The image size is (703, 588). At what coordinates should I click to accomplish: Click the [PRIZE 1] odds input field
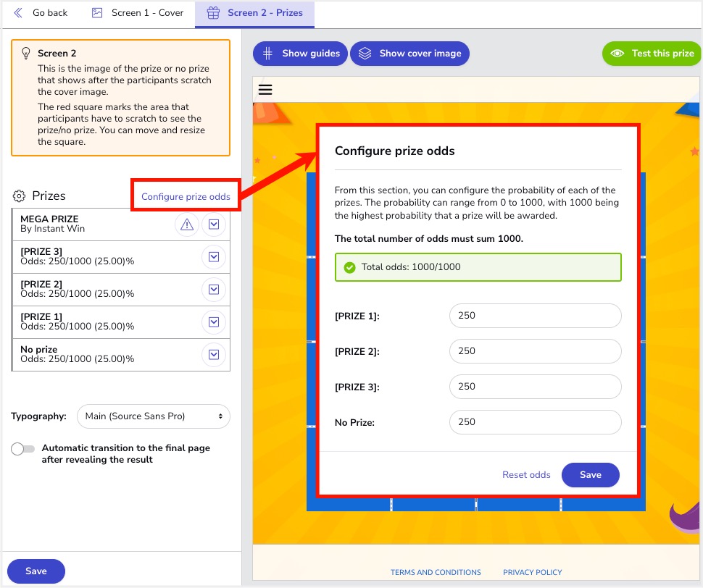(x=535, y=316)
